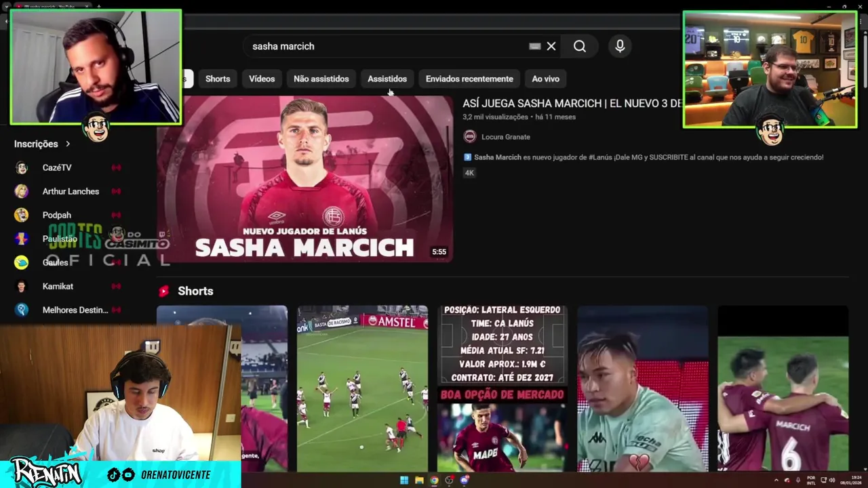Select the Assistidos filter chip
Image resolution: width=868 pixels, height=488 pixels.
point(387,79)
